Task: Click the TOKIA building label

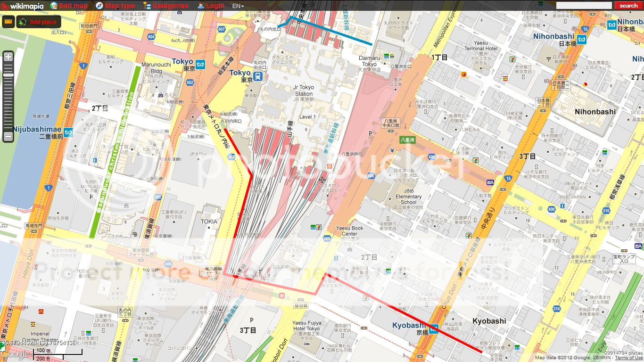Action: [209, 222]
